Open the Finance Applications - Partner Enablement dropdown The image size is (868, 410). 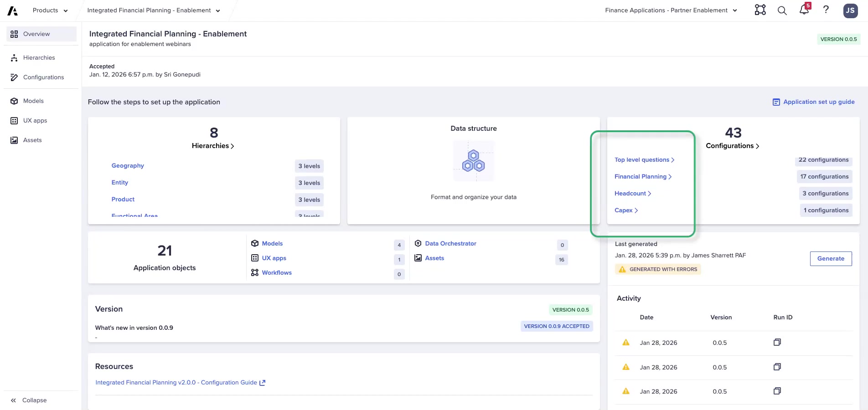pos(670,10)
